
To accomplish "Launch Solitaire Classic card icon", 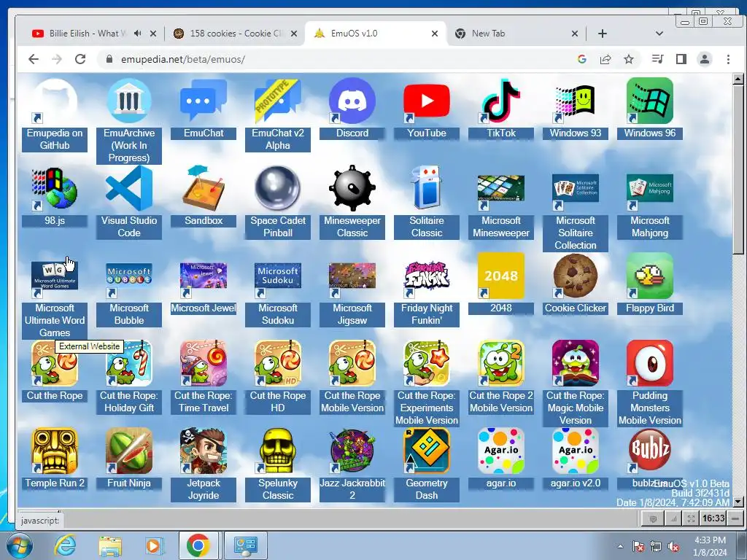I will point(426,189).
